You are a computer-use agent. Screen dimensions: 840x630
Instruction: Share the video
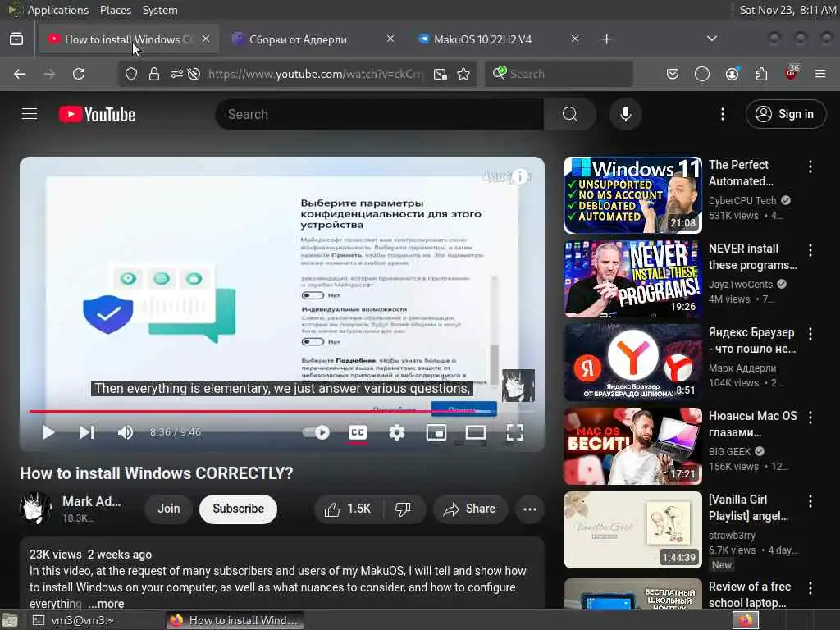point(470,509)
